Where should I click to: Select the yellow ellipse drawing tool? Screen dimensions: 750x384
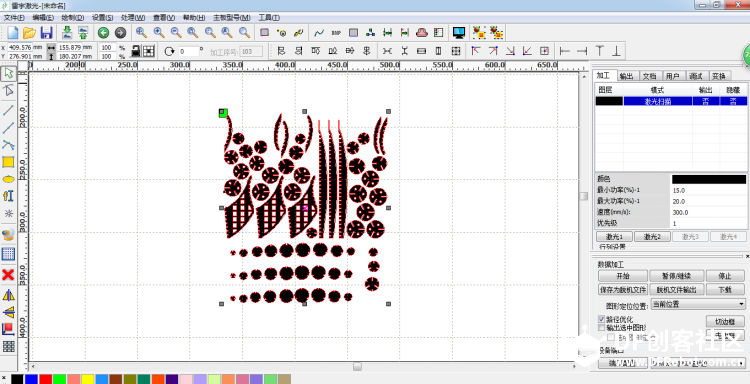(8, 179)
